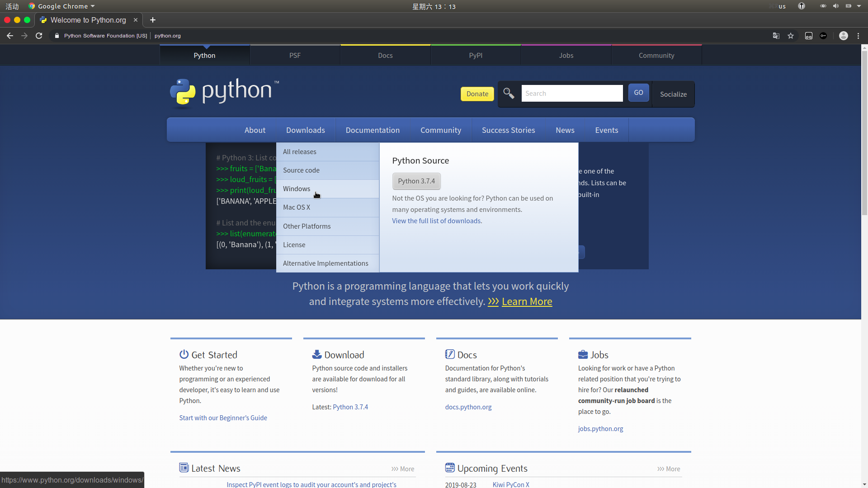Open the system volume indicator
The height and width of the screenshot is (488, 868).
pyautogui.click(x=836, y=6)
